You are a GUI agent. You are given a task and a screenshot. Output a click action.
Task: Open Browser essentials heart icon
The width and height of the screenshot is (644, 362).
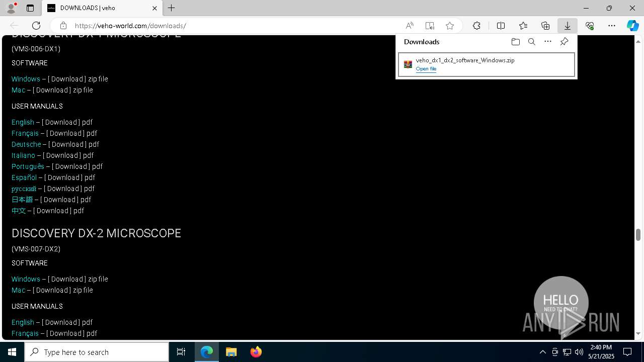[x=590, y=26]
